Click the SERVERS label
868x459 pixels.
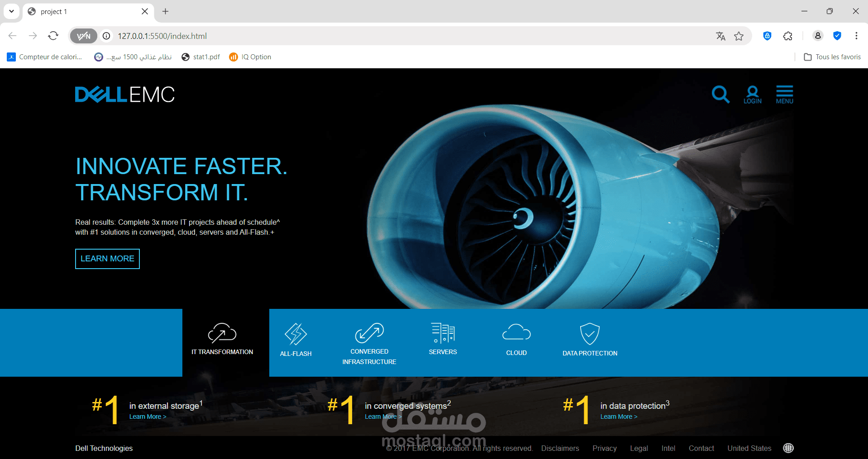tap(443, 352)
